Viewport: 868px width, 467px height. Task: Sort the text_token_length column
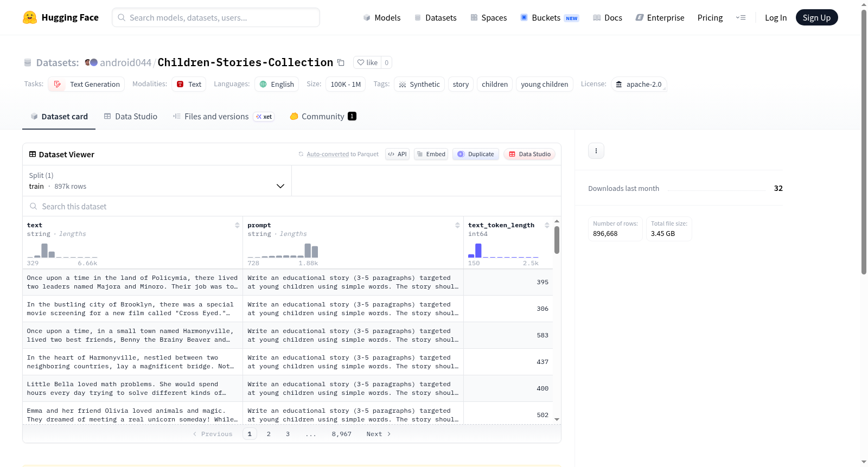(x=547, y=225)
